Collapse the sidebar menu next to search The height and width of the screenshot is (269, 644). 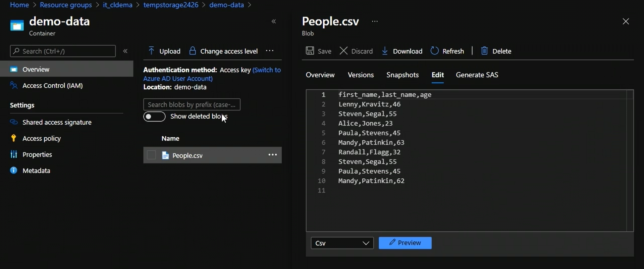pyautogui.click(x=125, y=51)
